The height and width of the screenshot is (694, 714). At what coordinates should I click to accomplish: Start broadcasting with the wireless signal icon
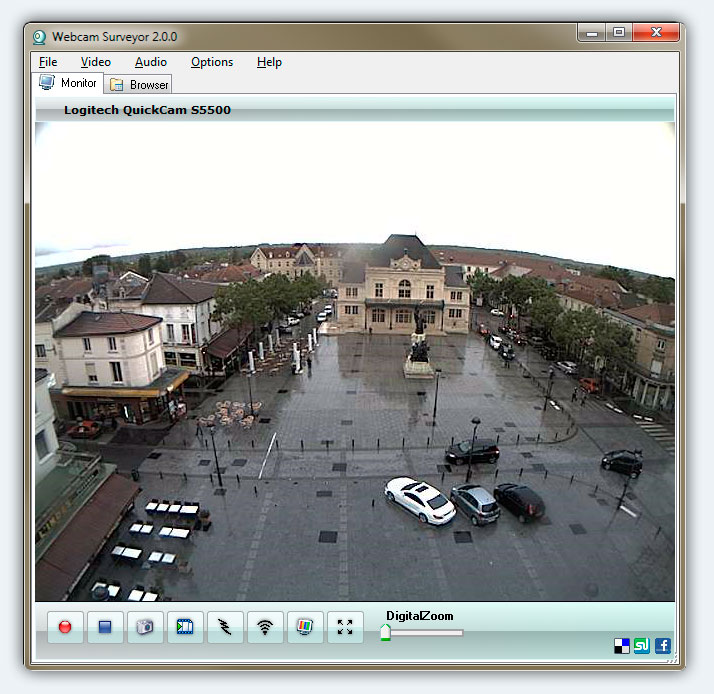click(x=265, y=627)
